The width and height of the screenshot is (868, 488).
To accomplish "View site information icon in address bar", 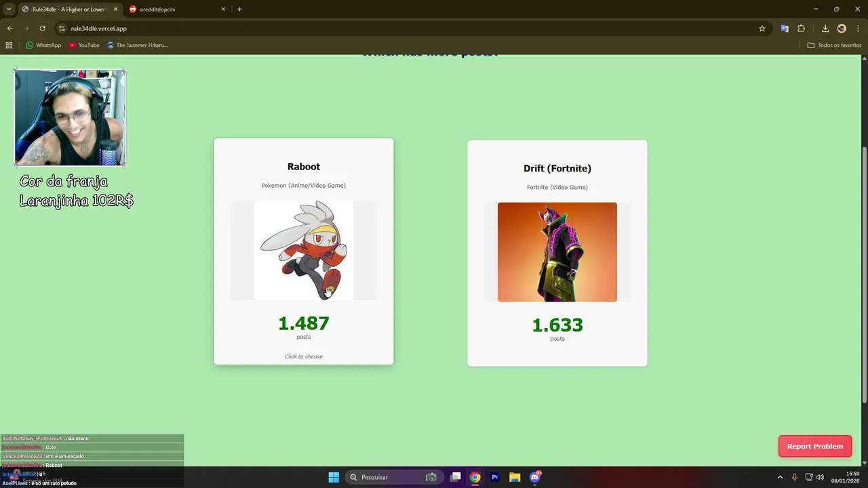I will (x=62, y=28).
